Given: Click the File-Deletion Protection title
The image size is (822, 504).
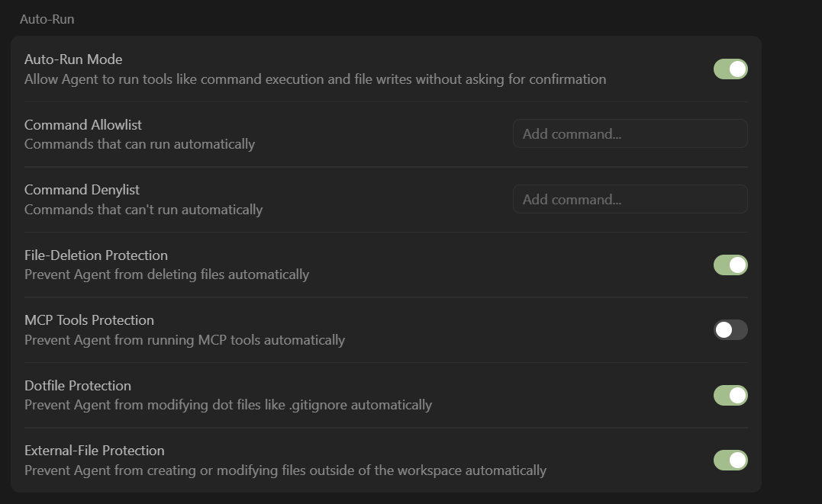Looking at the screenshot, I should pyautogui.click(x=96, y=255).
